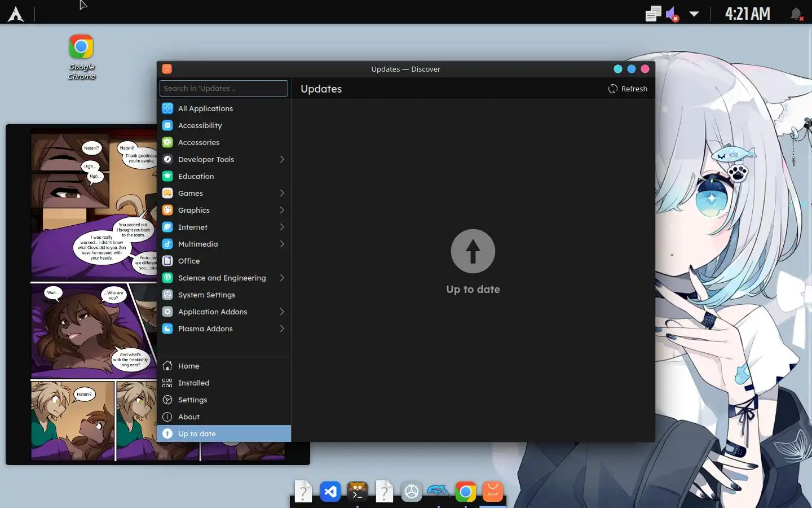Click the Education category icon

(x=167, y=176)
